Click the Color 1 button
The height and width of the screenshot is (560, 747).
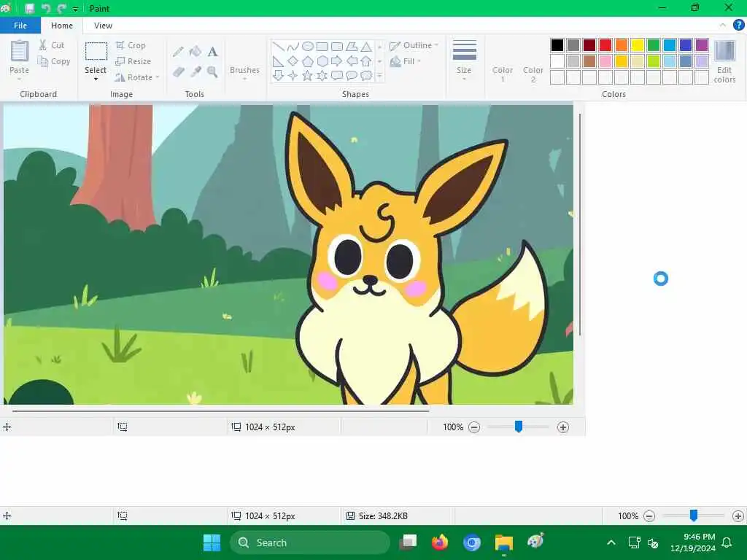(503, 74)
